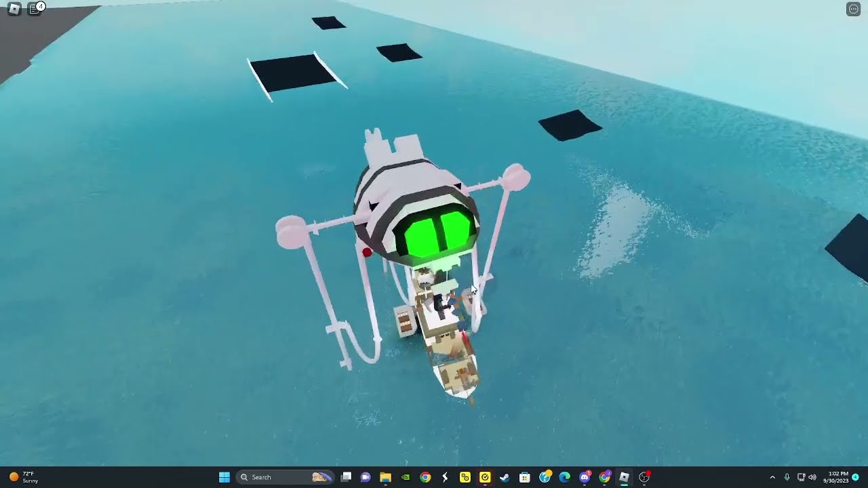The image size is (868, 488).
Task: Click the microphone icon in system tray
Action: point(787,477)
